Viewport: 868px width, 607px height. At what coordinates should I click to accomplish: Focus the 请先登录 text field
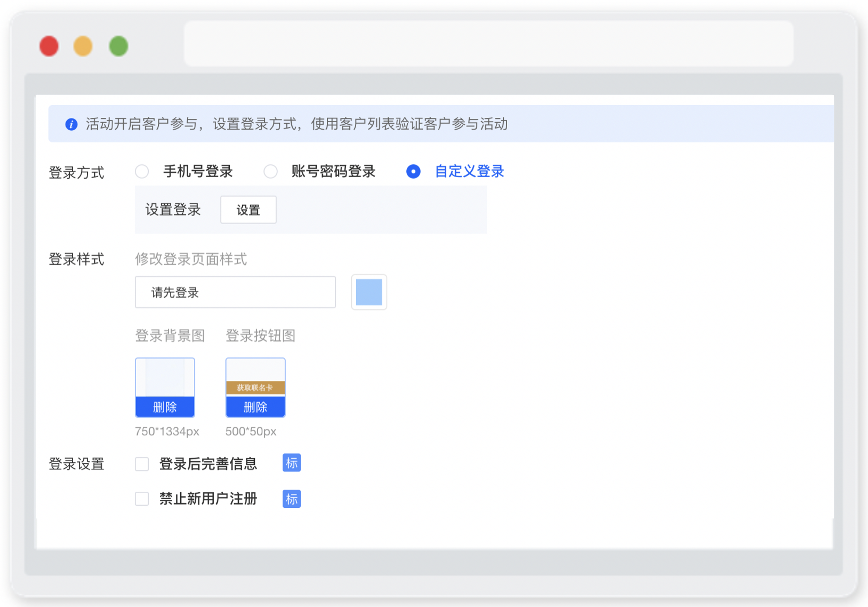(x=235, y=292)
